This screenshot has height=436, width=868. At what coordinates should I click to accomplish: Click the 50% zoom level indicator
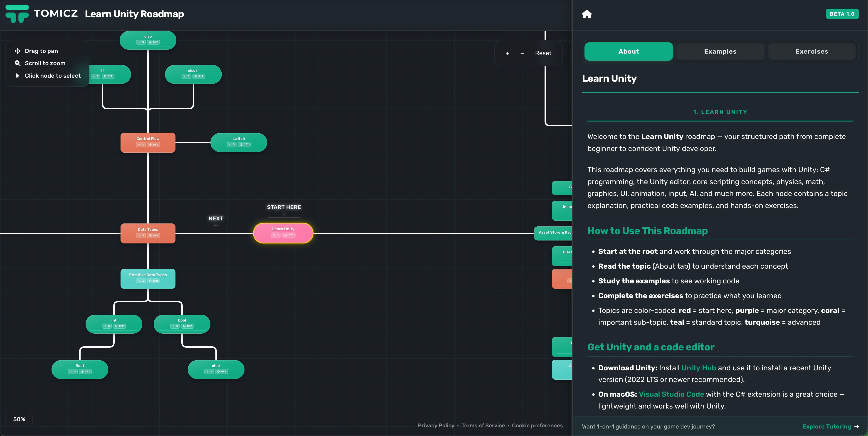pos(19,419)
